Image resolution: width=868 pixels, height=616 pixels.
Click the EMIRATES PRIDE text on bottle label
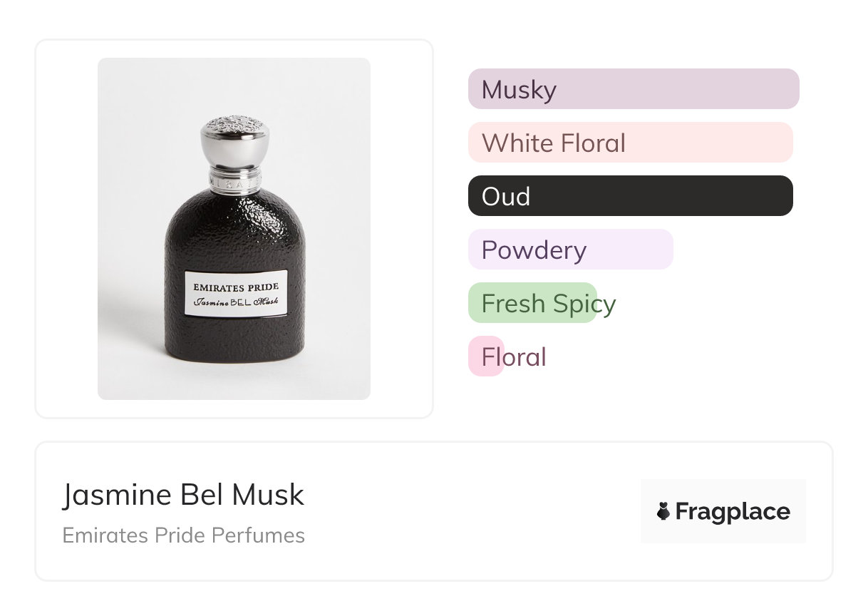coord(236,287)
